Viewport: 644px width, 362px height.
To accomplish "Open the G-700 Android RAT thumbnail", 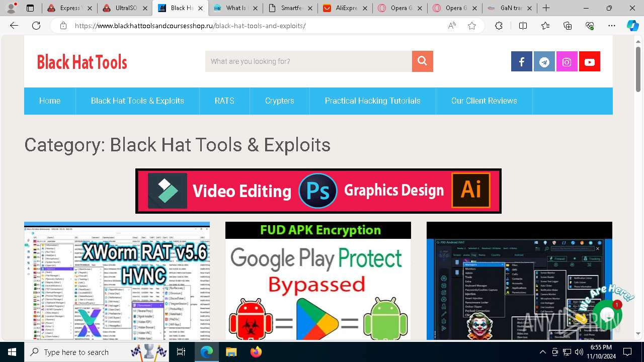I will click(x=519, y=281).
